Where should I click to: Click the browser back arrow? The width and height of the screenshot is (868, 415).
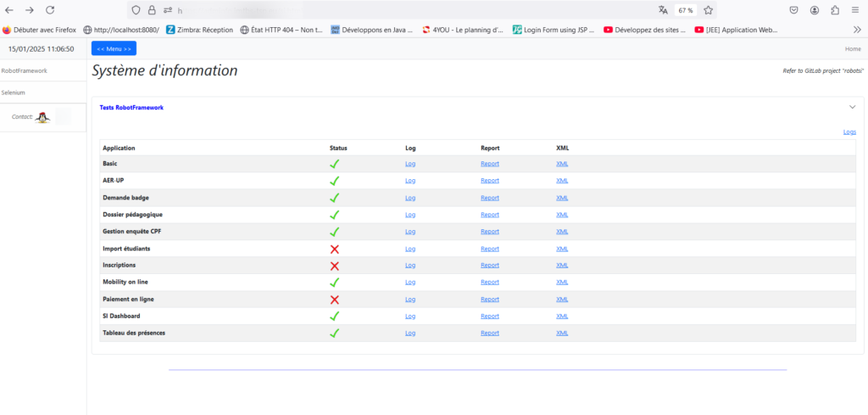[9, 10]
